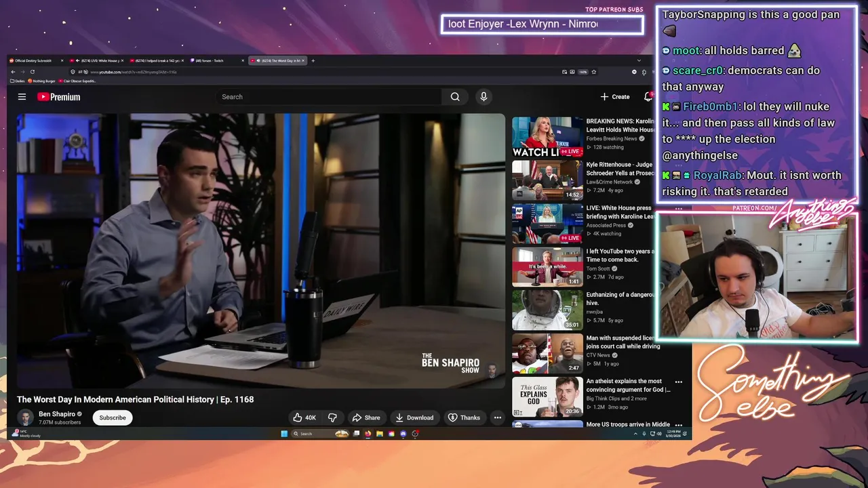Like the video with thumbs up
This screenshot has height=488, width=868.
tap(304, 418)
